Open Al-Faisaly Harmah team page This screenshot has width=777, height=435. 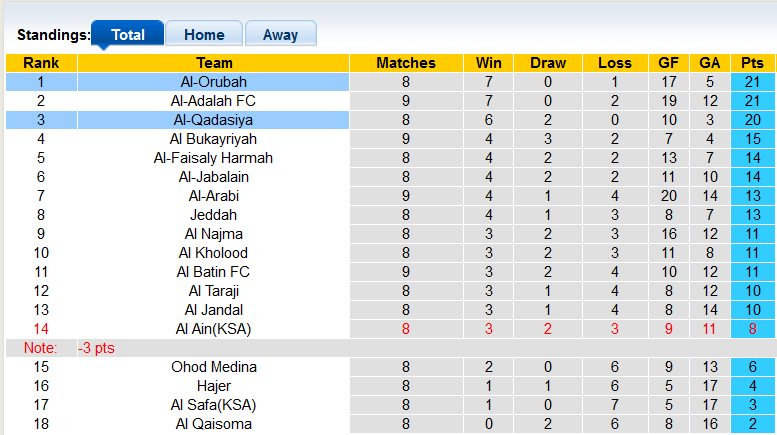coord(213,158)
